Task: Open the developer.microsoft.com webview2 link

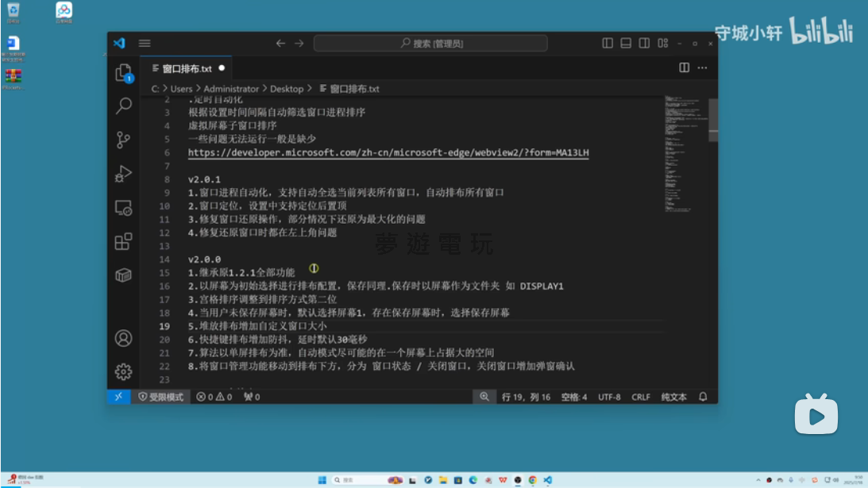Action: click(388, 152)
